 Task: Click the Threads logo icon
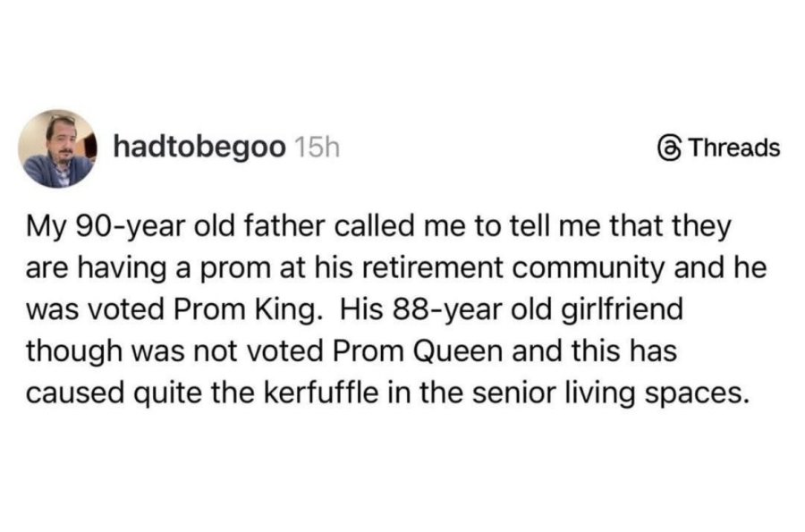click(669, 148)
